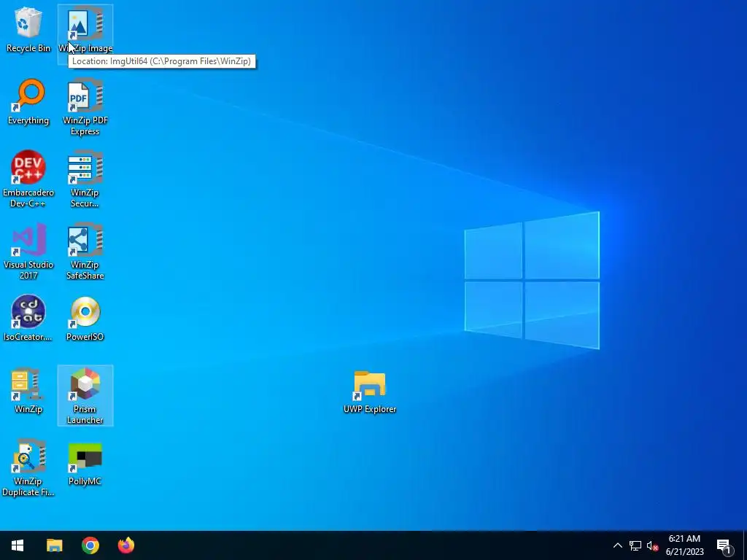The width and height of the screenshot is (747, 560).
Task: Select Visual Studio 2017 shortcut
Action: coord(28,252)
